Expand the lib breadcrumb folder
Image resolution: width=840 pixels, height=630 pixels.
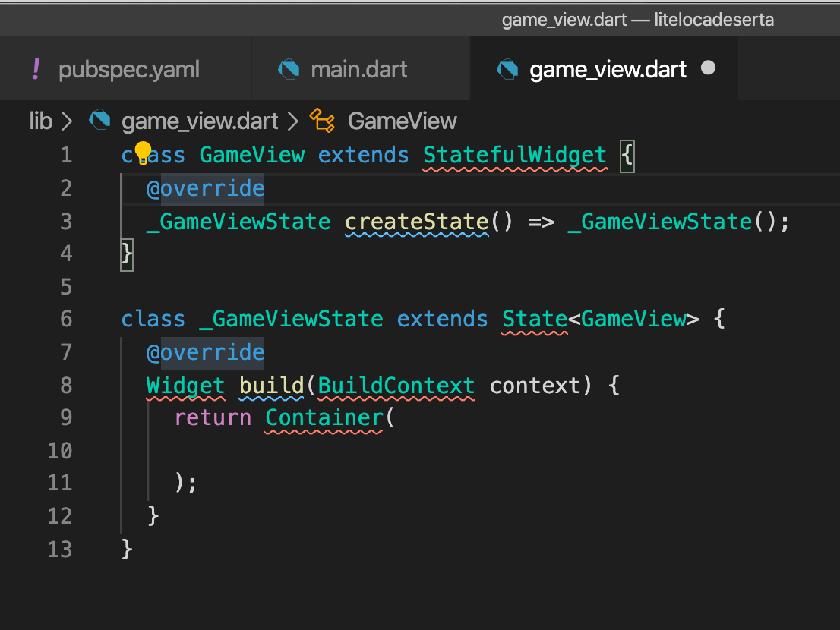(40, 121)
